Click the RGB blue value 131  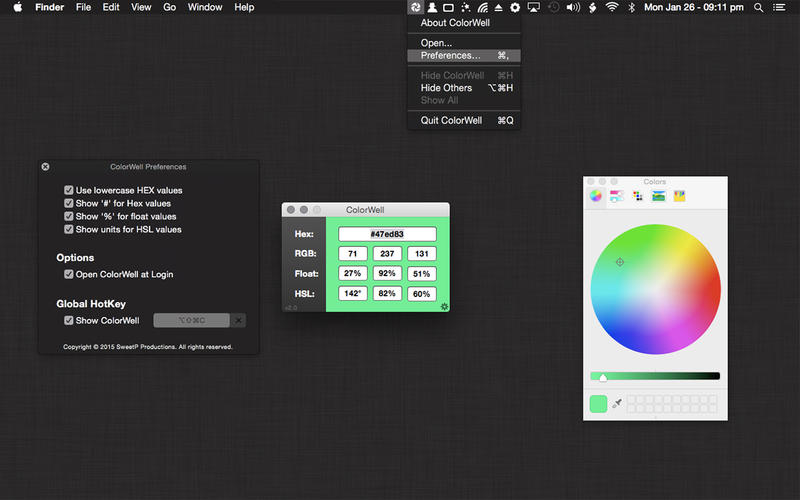[x=422, y=254]
